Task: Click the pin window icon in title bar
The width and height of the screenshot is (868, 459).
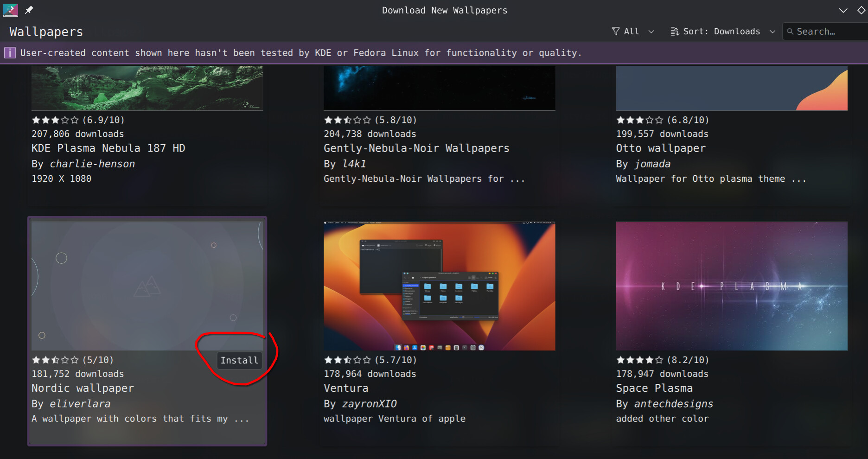Action: (29, 10)
